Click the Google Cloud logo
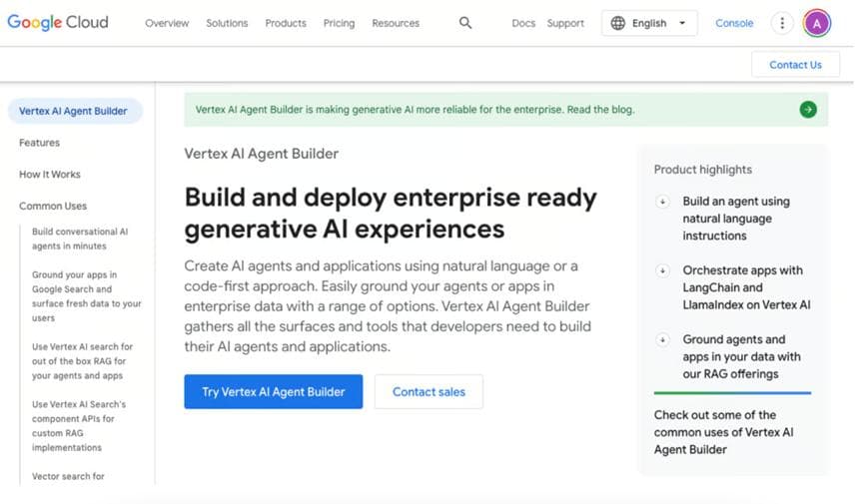 coord(58,22)
